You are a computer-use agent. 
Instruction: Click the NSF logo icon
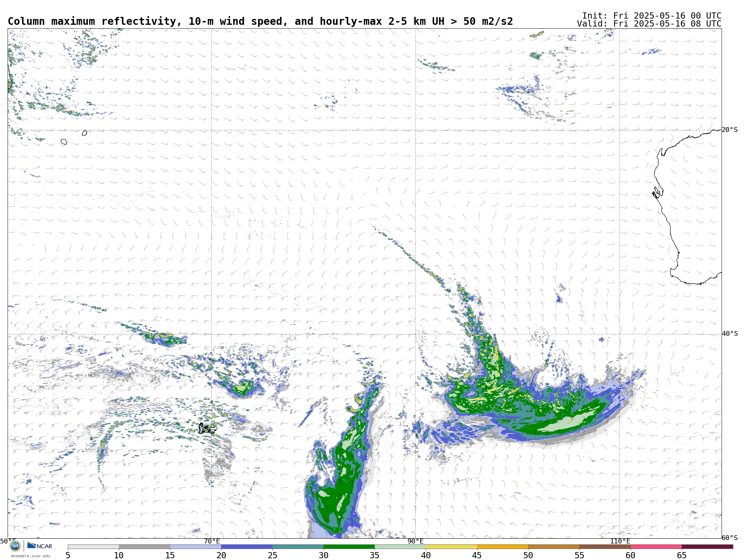click(x=15, y=546)
